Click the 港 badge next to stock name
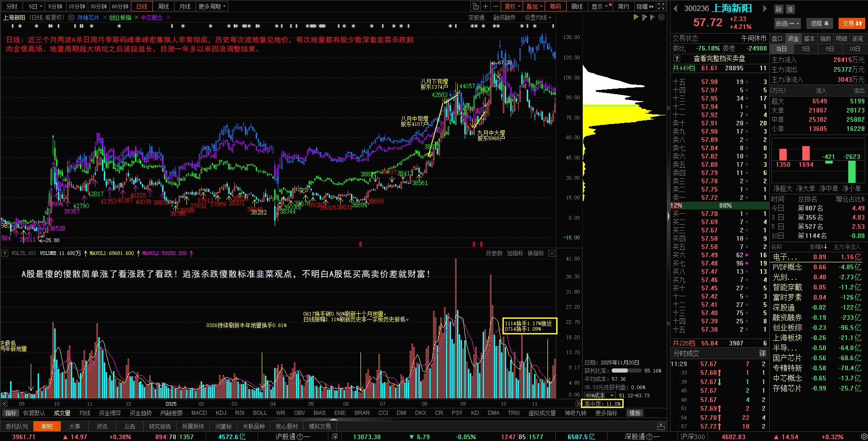The image size is (868, 441). pyautogui.click(x=790, y=9)
